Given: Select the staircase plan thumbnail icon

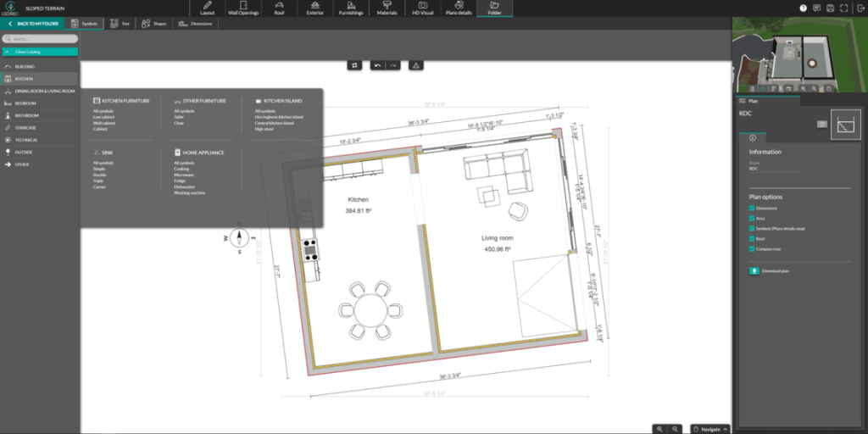Looking at the screenshot, I should point(847,125).
